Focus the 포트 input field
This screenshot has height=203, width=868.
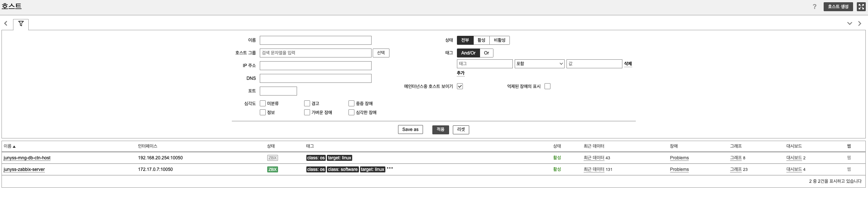[278, 91]
